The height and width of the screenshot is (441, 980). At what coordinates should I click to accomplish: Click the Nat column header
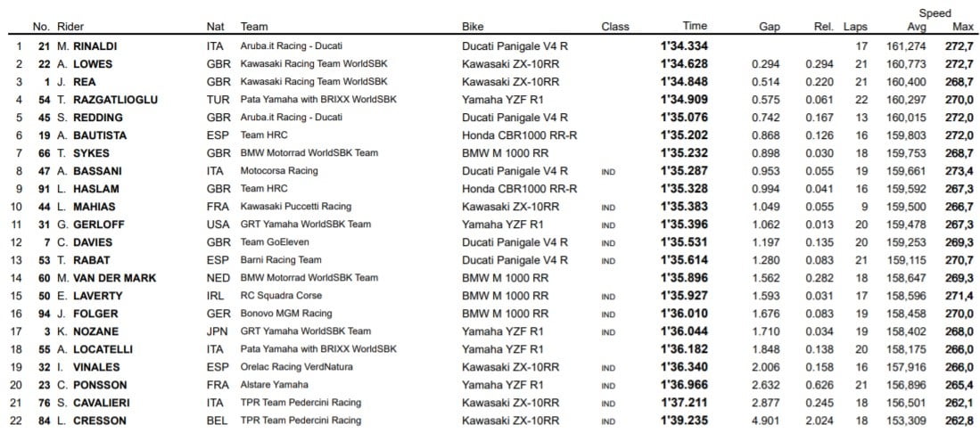(x=215, y=27)
